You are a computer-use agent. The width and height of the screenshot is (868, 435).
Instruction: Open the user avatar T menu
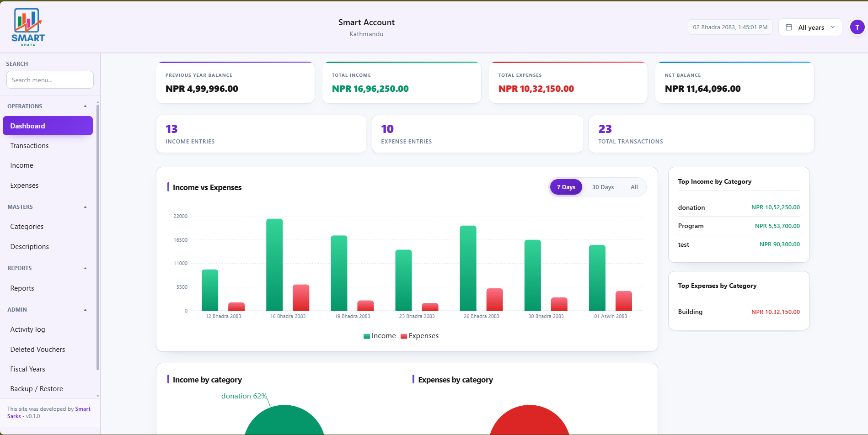[857, 27]
